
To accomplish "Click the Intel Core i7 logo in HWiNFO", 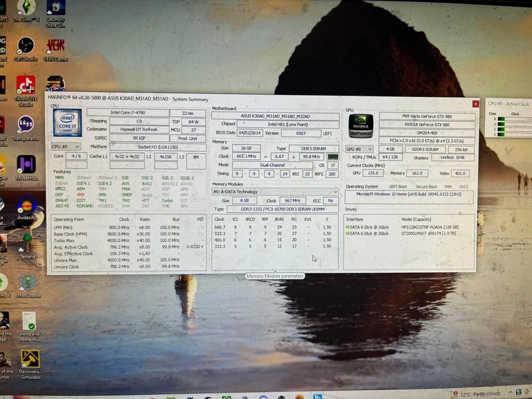I will click(x=67, y=123).
